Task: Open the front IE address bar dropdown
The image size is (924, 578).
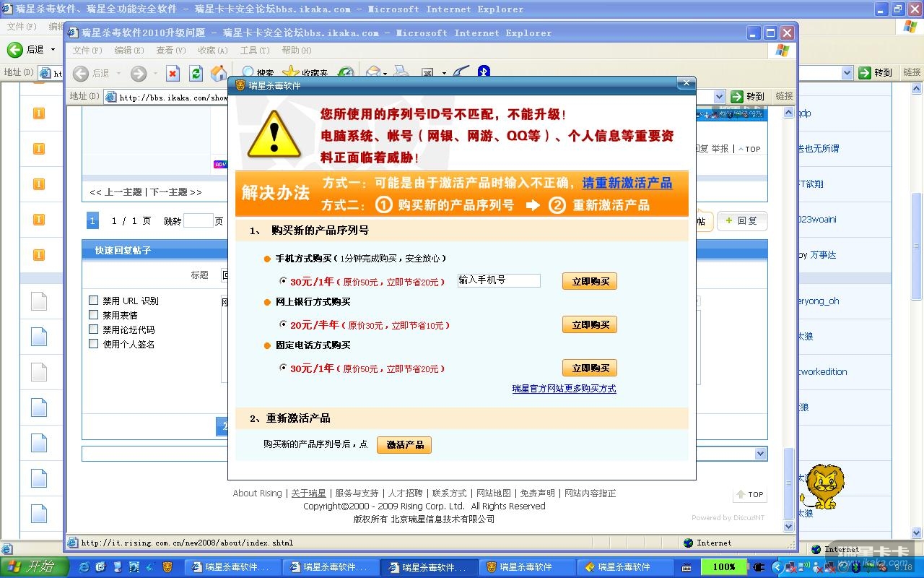Action: [x=719, y=96]
